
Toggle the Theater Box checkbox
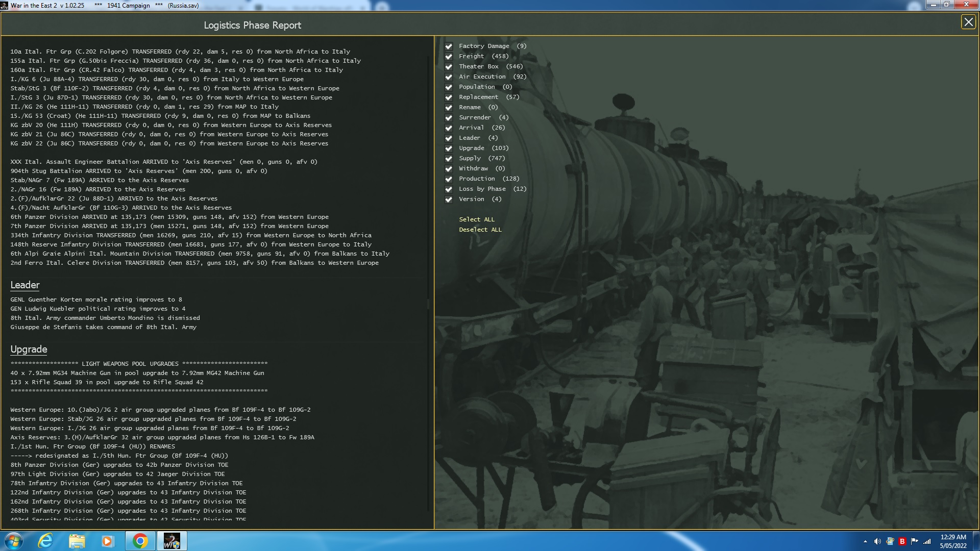pyautogui.click(x=449, y=67)
